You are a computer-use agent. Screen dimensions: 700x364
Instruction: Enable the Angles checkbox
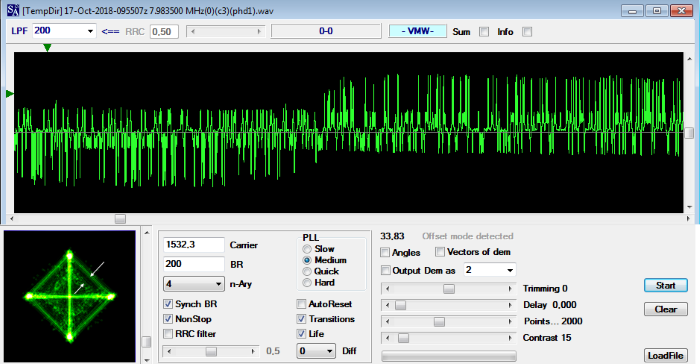click(385, 252)
